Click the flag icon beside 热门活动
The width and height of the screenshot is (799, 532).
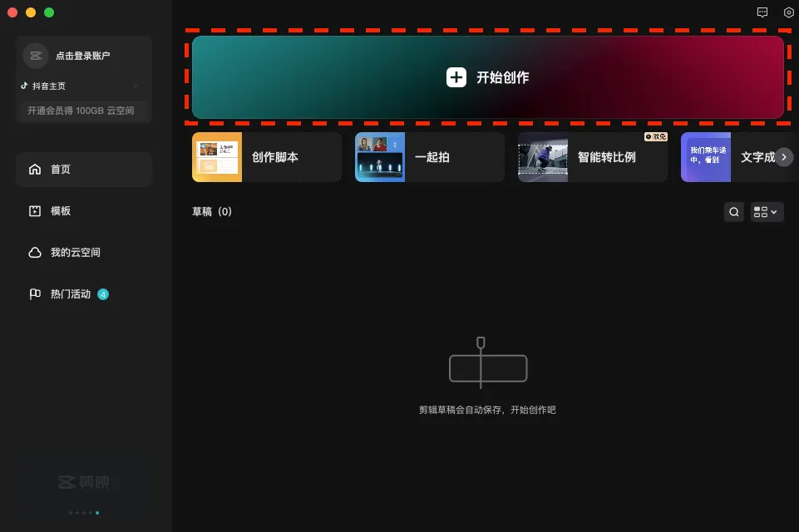pos(35,294)
